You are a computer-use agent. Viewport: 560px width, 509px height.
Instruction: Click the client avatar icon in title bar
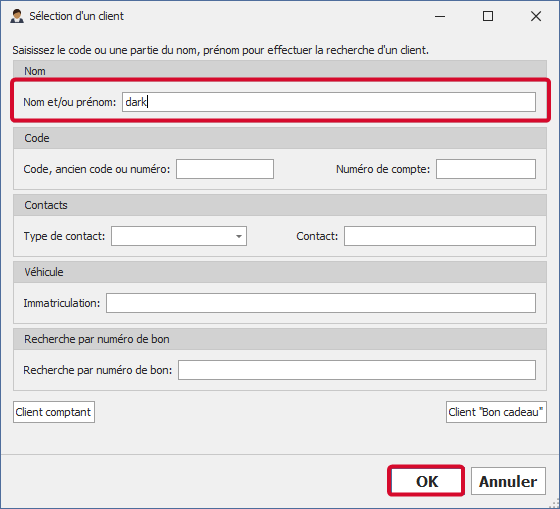(x=17, y=16)
